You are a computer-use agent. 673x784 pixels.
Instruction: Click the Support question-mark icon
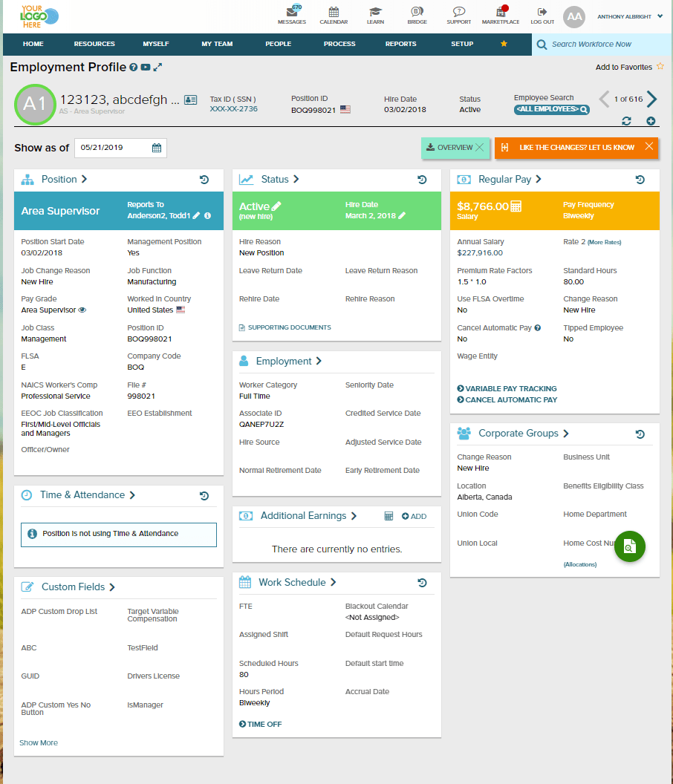[x=458, y=13]
